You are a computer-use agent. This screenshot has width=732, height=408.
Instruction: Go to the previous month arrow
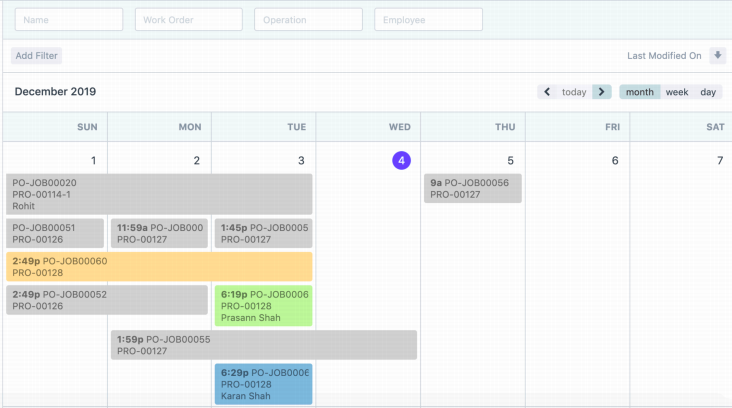tap(547, 92)
